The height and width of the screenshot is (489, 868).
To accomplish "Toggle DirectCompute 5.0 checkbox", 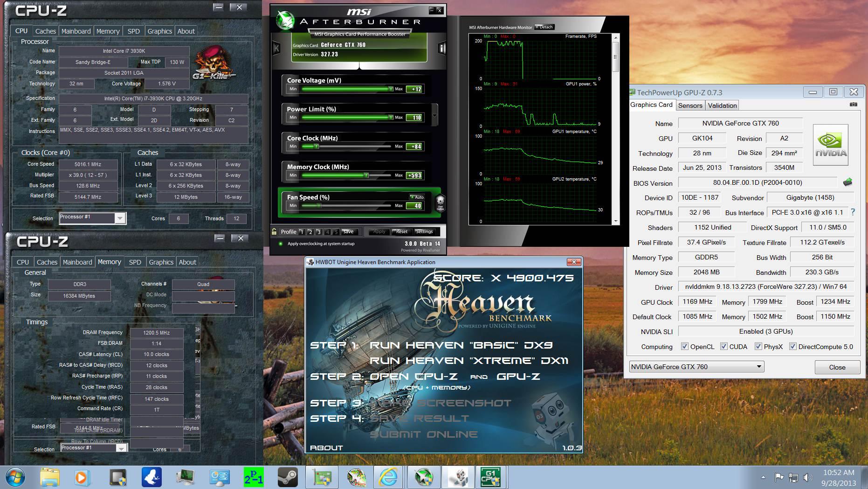I will 792,346.
